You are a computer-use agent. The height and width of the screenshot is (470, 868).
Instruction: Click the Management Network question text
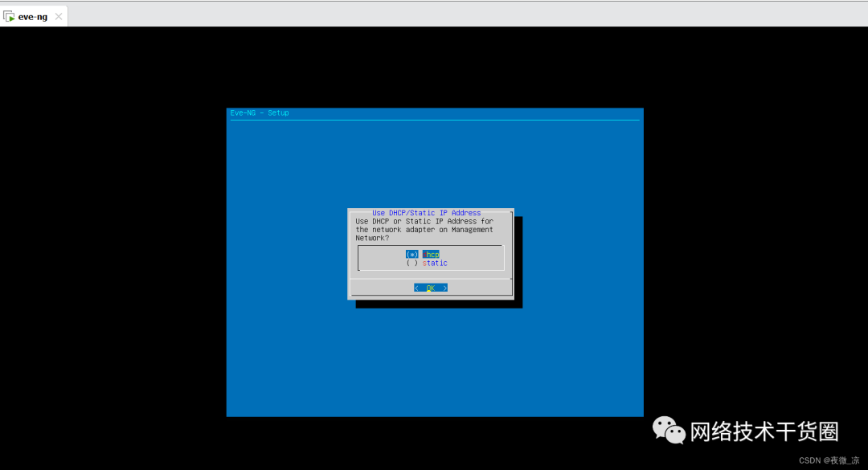(426, 230)
